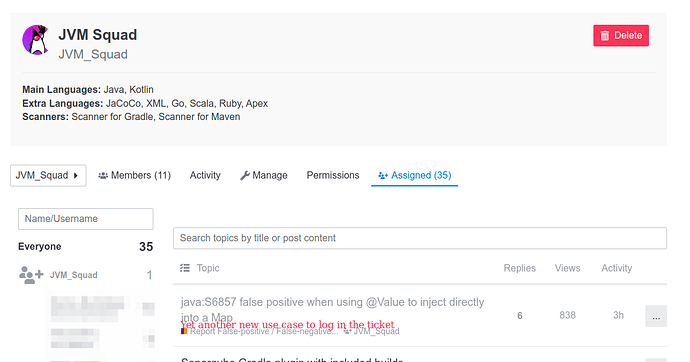The image size is (690, 362).
Task: Delete the JVM Squad group
Action: (x=620, y=36)
